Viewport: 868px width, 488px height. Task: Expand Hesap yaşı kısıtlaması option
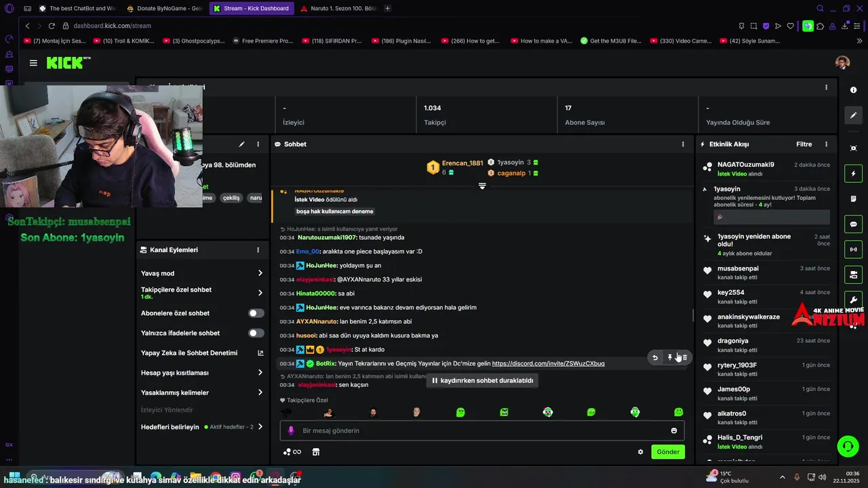click(202, 373)
